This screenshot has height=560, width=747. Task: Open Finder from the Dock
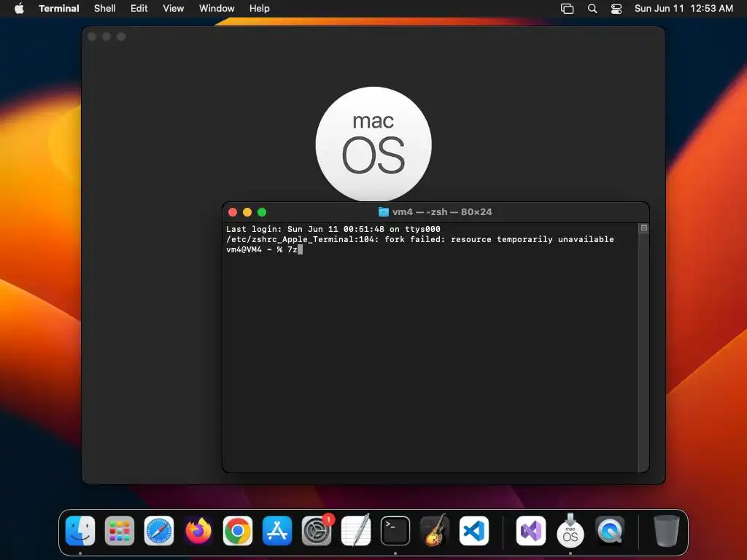(80, 531)
